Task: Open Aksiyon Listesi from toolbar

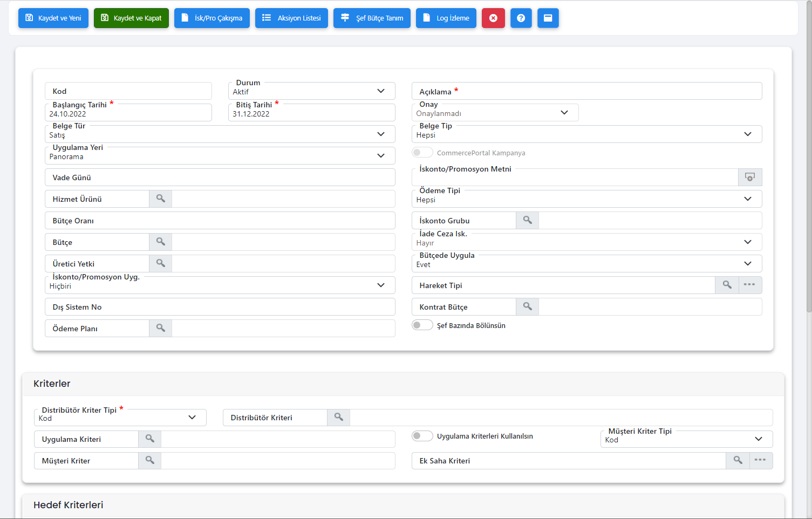Action: 291,18
